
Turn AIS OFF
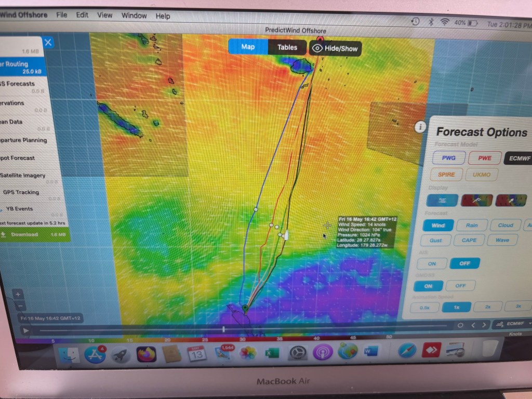tap(464, 263)
